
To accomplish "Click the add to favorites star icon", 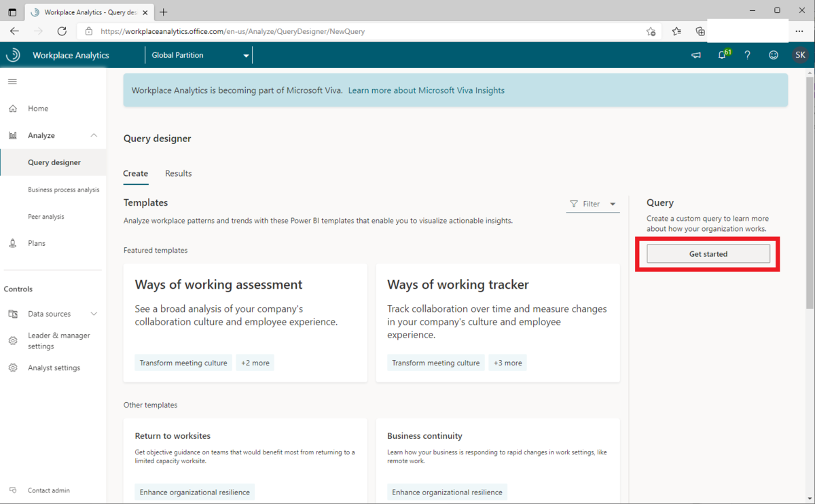I will [651, 31].
